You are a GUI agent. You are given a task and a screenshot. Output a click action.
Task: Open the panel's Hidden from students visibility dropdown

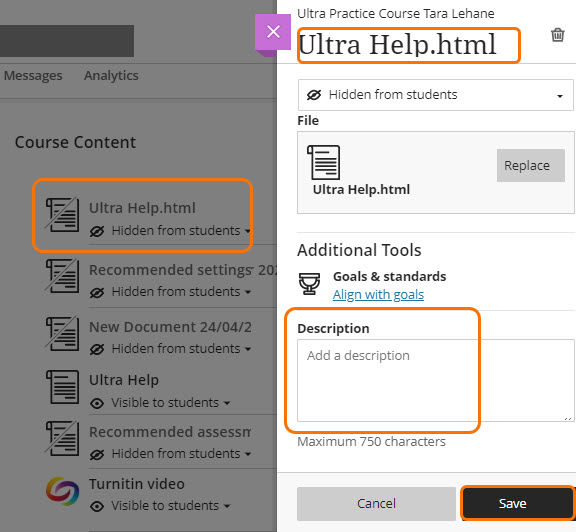435,95
